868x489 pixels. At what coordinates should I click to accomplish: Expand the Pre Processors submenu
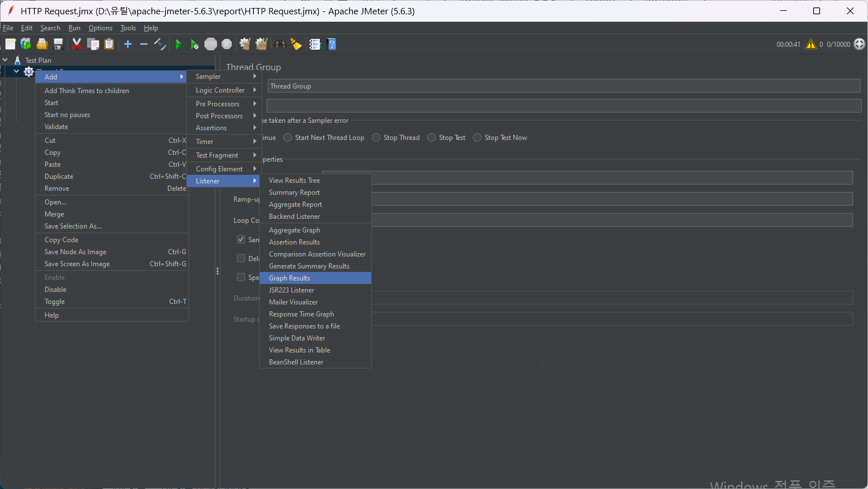coord(224,104)
